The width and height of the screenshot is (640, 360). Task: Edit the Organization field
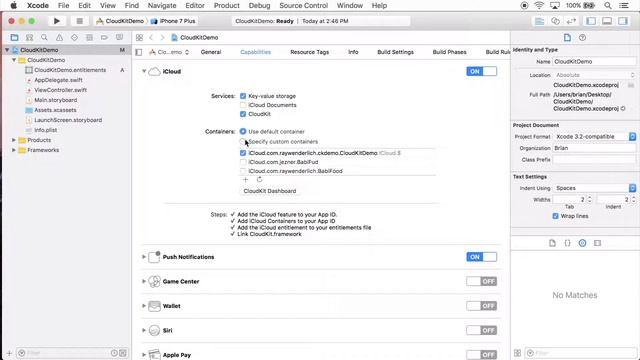[x=594, y=148]
